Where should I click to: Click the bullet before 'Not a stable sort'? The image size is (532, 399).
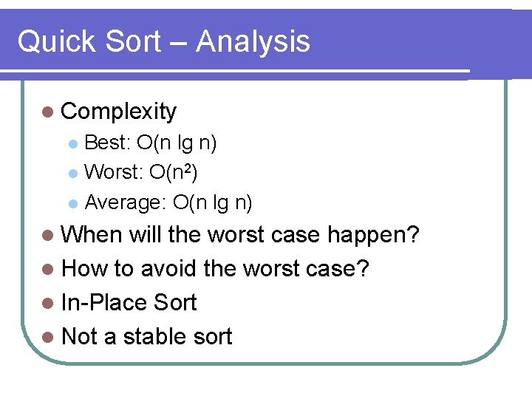[x=48, y=338]
